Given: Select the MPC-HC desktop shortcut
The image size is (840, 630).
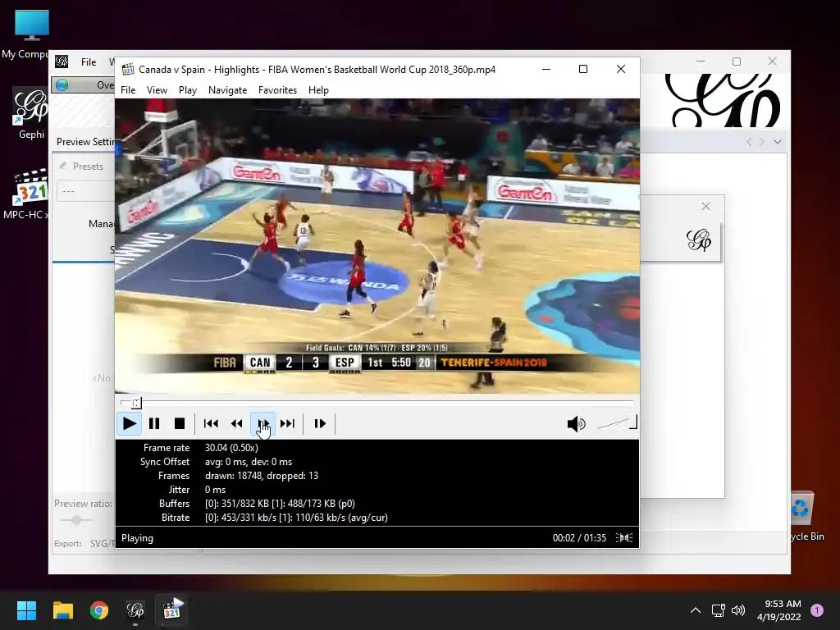Looking at the screenshot, I should 27,194.
